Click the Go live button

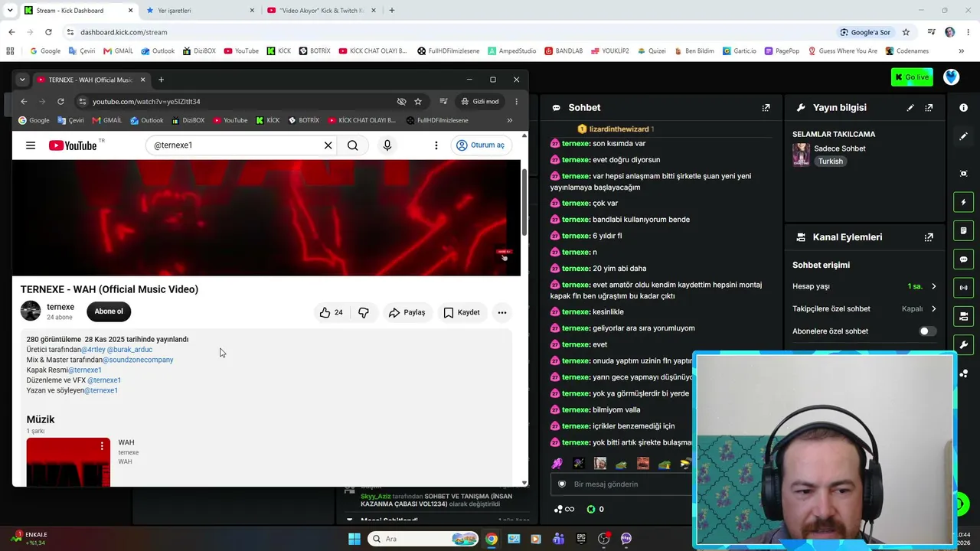tap(912, 77)
